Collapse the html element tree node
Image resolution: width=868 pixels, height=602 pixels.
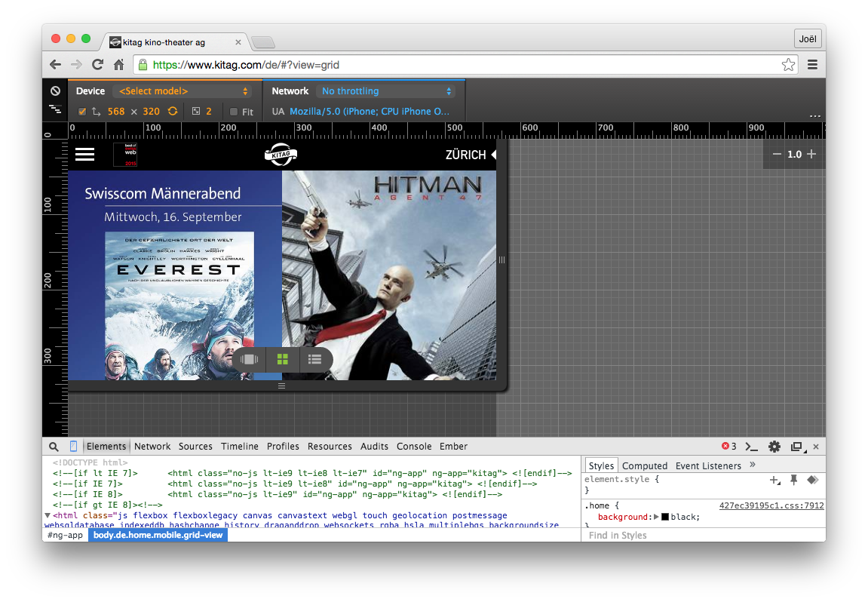48,515
